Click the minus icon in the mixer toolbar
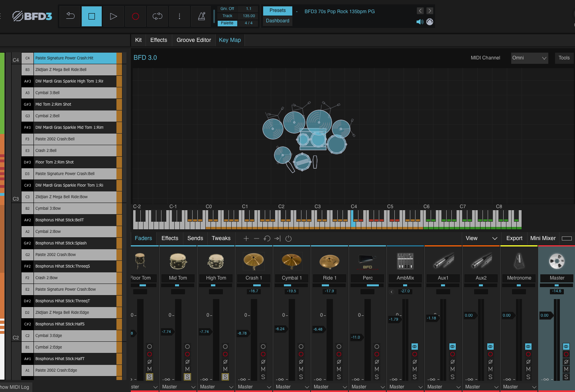575x392 pixels. click(x=256, y=238)
